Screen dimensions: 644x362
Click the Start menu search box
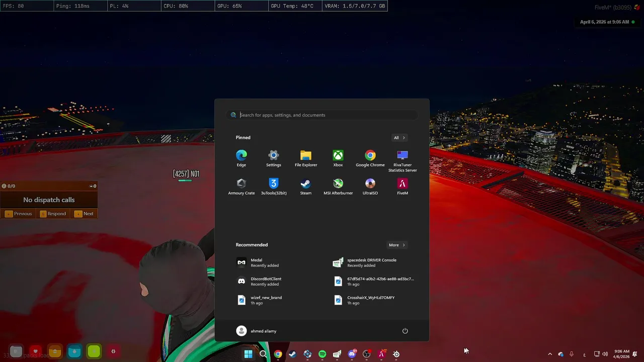322,115
